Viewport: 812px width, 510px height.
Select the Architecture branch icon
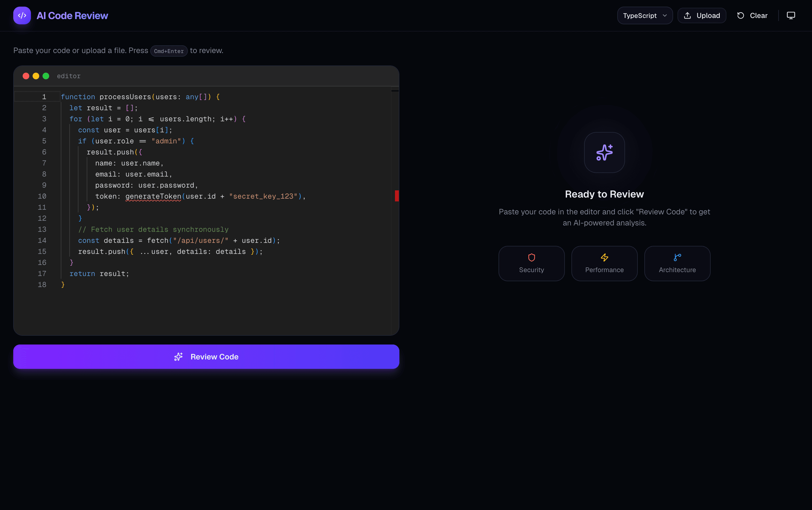click(x=677, y=257)
